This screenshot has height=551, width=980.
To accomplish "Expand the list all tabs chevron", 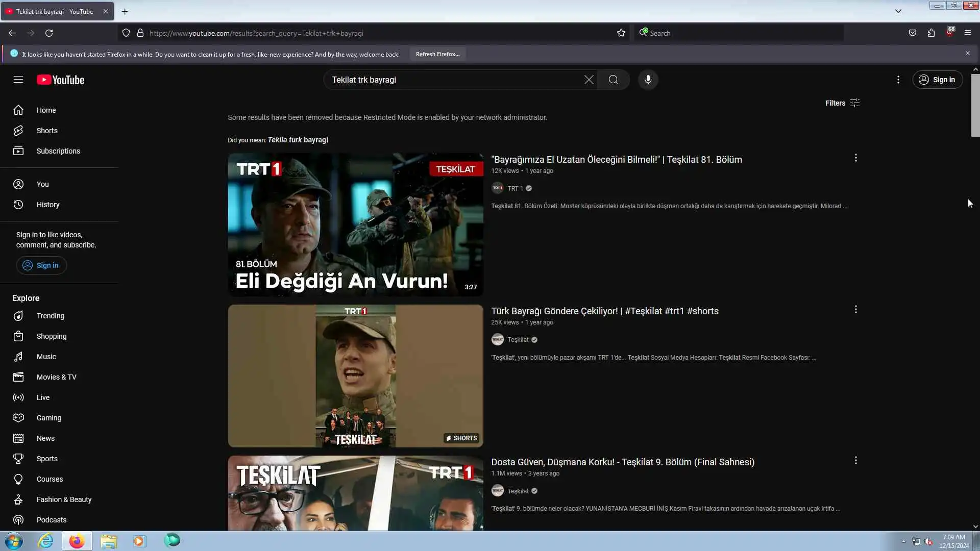I will [x=898, y=11].
